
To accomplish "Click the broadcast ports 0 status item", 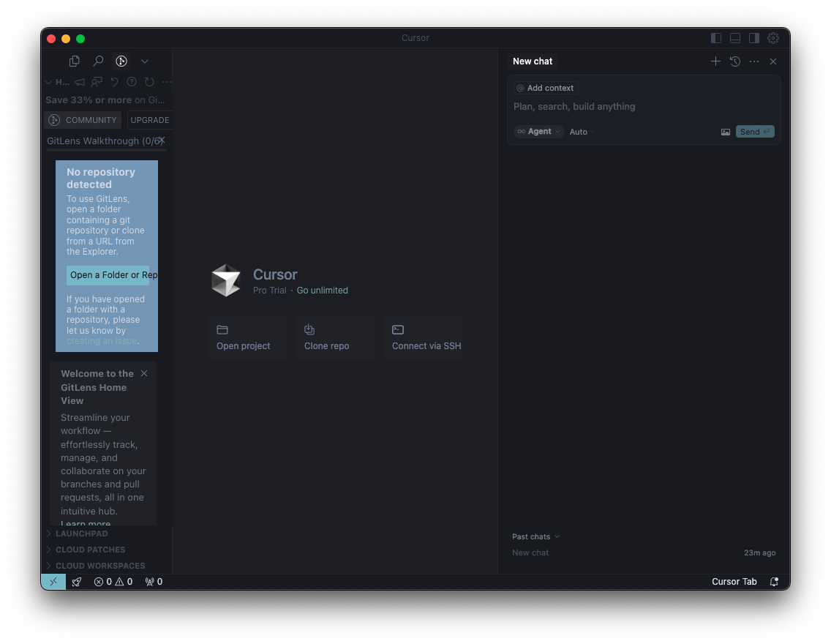I will [154, 582].
